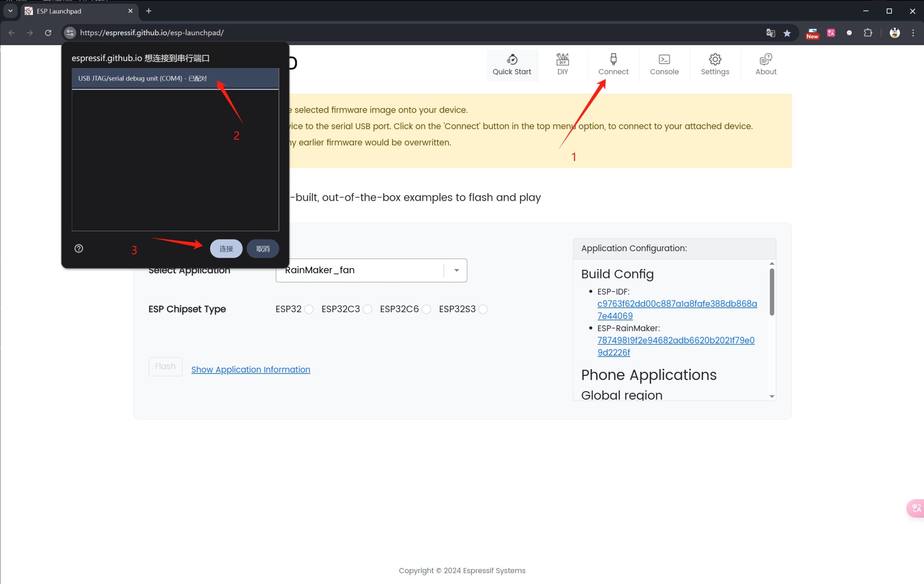Open the Chrome profile avatar
Image resolution: width=924 pixels, height=584 pixels.
click(x=895, y=33)
